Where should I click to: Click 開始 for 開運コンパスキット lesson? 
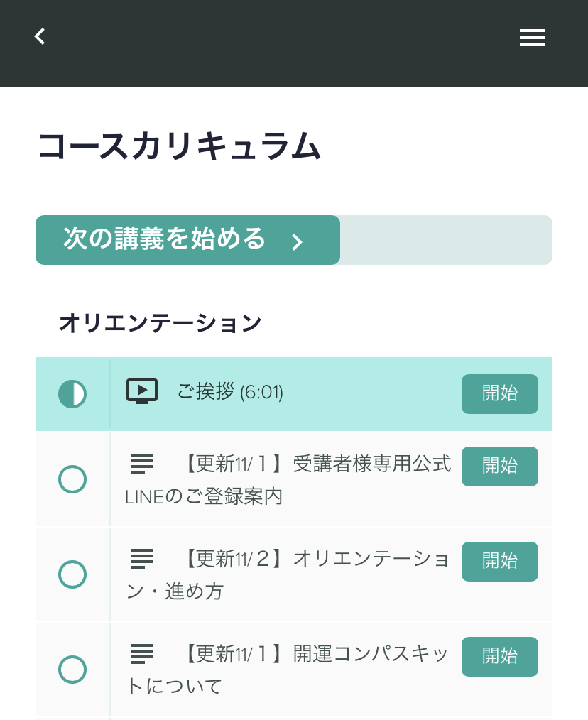(x=500, y=657)
